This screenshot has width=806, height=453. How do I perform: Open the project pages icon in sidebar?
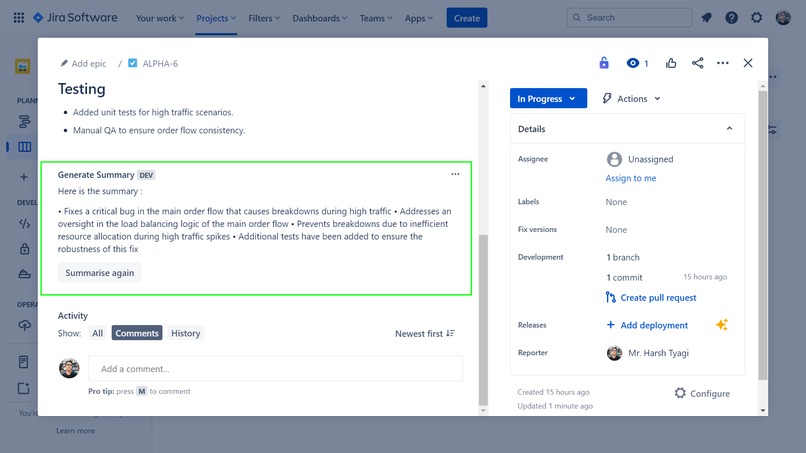[x=24, y=362]
